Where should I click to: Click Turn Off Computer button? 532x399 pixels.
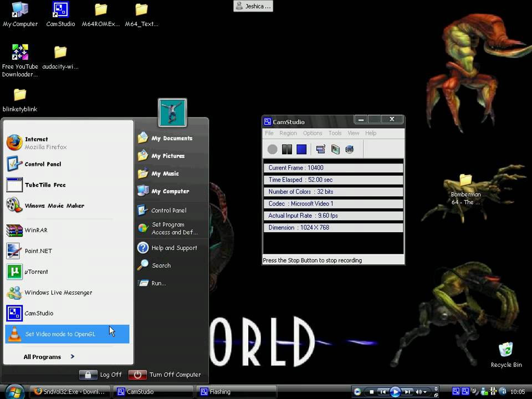165,375
